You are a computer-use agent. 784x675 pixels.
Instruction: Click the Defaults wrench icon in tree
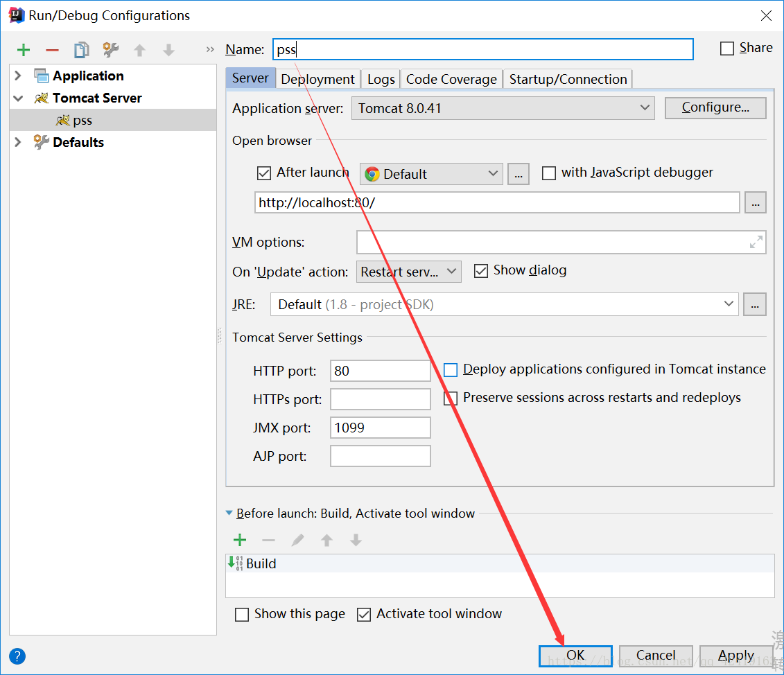(x=41, y=142)
